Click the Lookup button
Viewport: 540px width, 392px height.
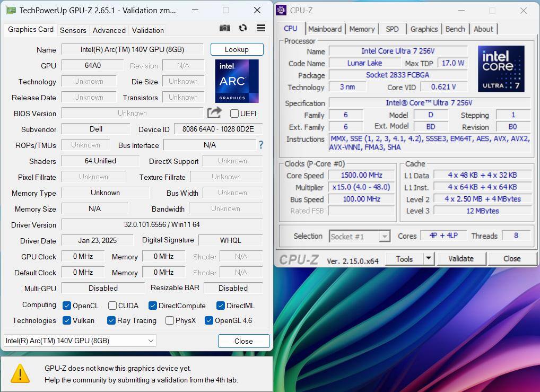pos(237,49)
